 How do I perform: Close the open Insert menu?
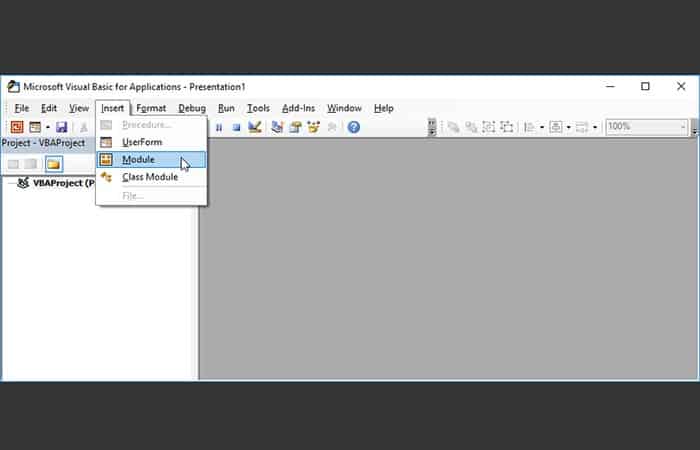click(112, 108)
